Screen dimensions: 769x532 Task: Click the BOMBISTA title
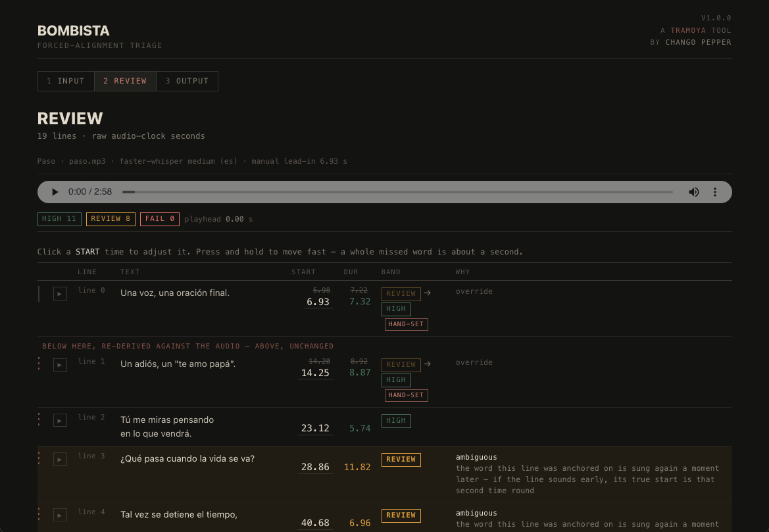[74, 31]
